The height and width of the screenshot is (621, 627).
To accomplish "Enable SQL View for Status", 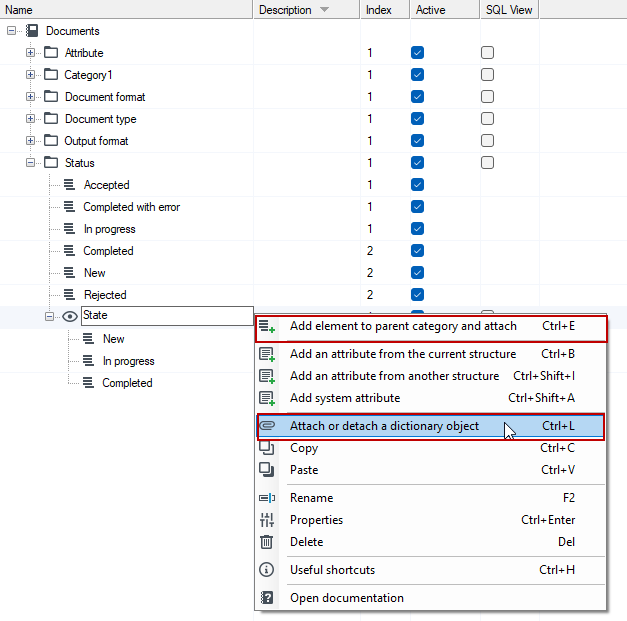I will click(x=487, y=162).
